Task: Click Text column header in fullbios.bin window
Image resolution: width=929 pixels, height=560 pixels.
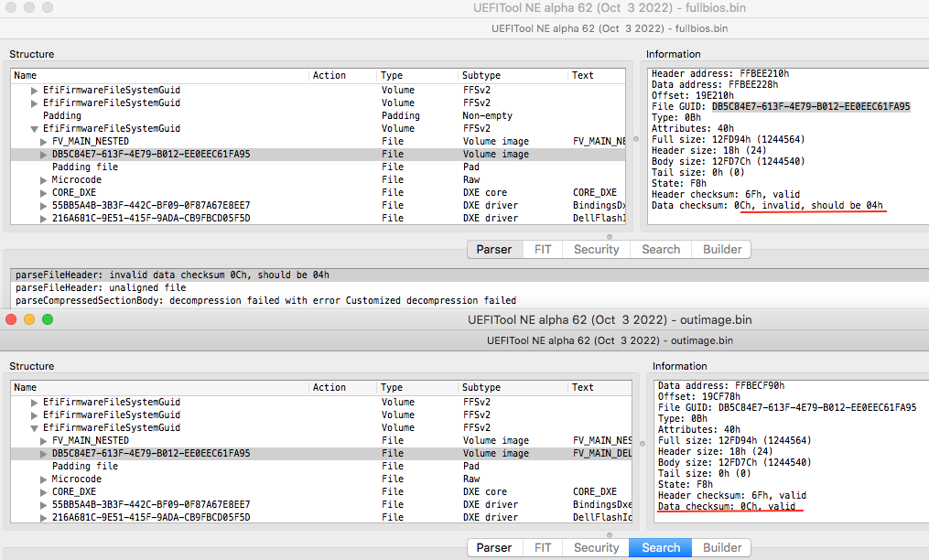Action: point(596,75)
